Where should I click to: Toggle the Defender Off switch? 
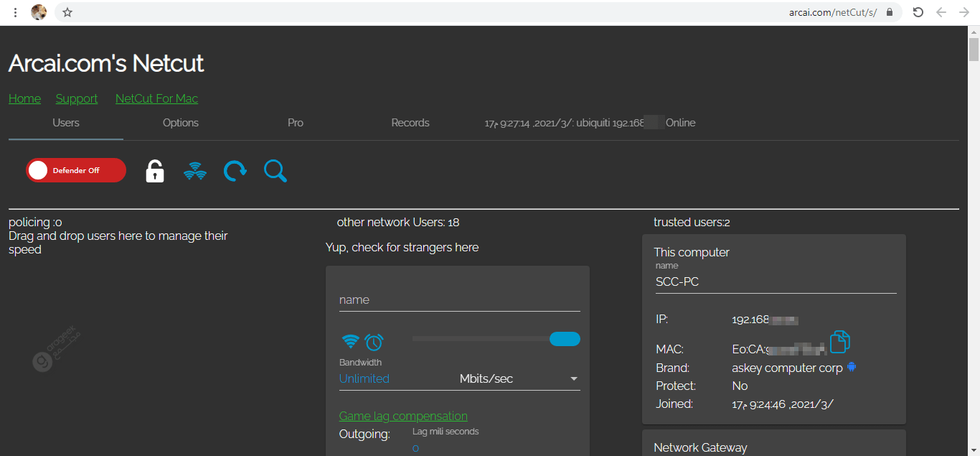pos(76,170)
